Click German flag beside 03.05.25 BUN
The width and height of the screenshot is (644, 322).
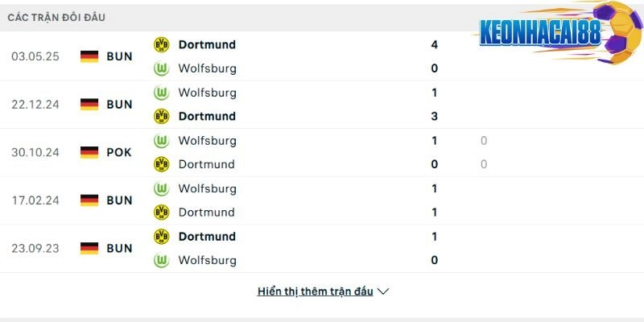(x=89, y=56)
